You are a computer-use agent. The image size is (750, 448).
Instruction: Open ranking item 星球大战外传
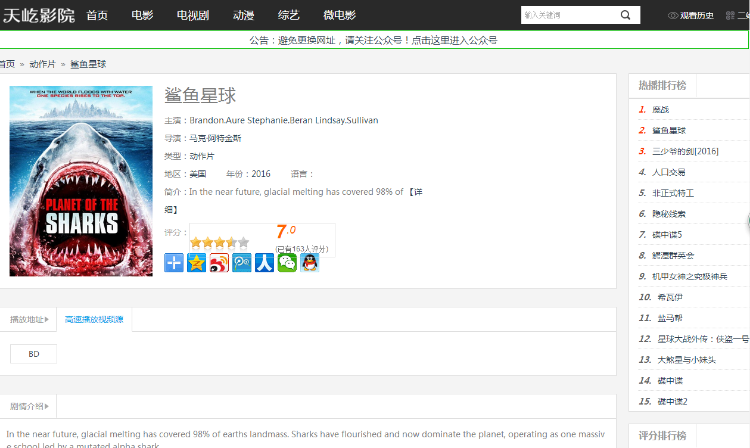click(x=703, y=339)
